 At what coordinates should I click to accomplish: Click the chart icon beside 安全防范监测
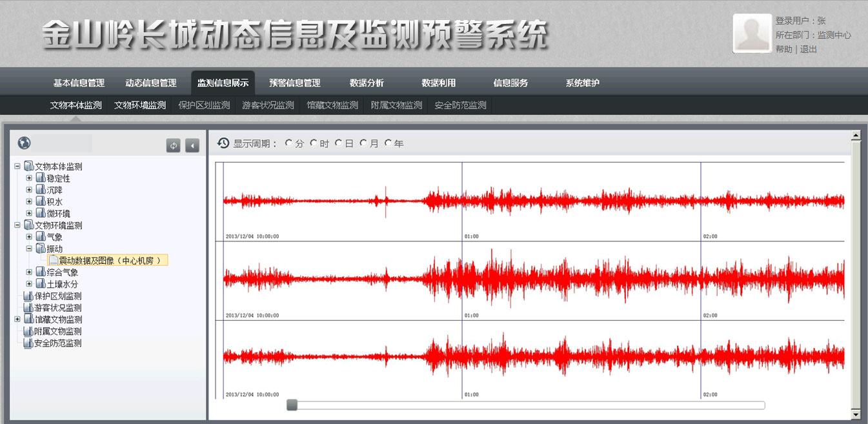click(28, 343)
